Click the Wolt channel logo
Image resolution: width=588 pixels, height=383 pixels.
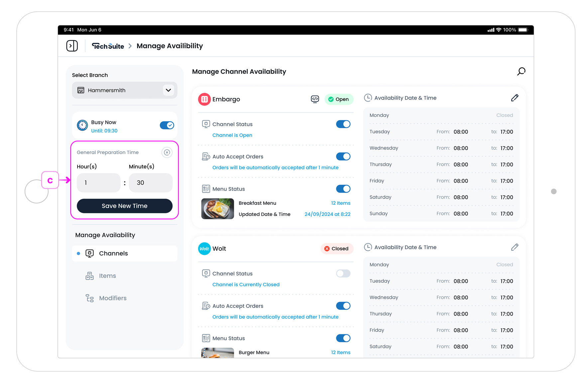pos(204,249)
